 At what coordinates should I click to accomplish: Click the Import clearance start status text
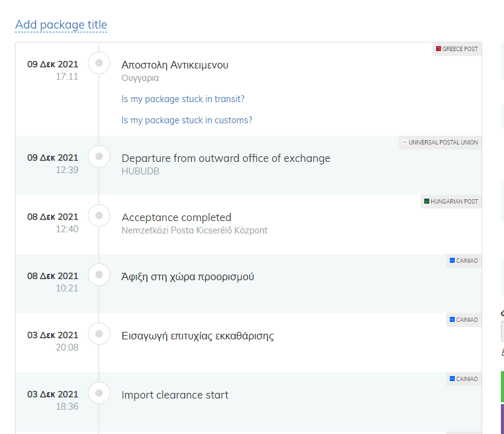coord(175,395)
